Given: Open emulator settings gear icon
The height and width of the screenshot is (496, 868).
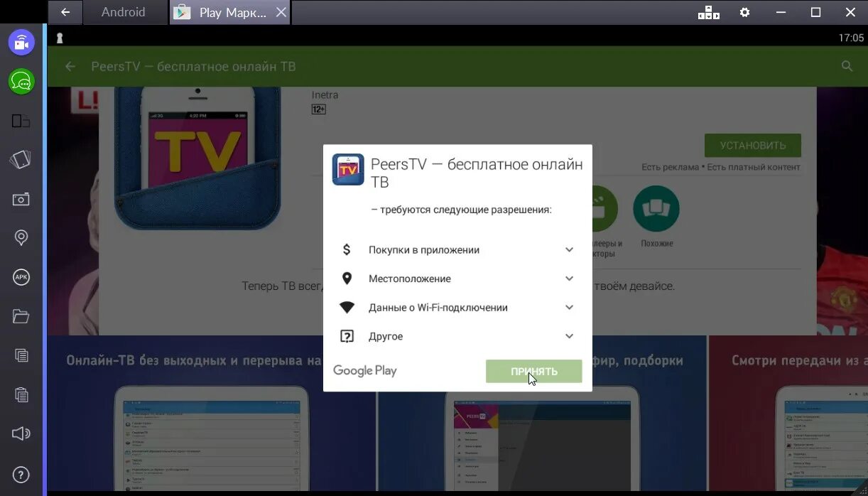Looking at the screenshot, I should (x=744, y=12).
